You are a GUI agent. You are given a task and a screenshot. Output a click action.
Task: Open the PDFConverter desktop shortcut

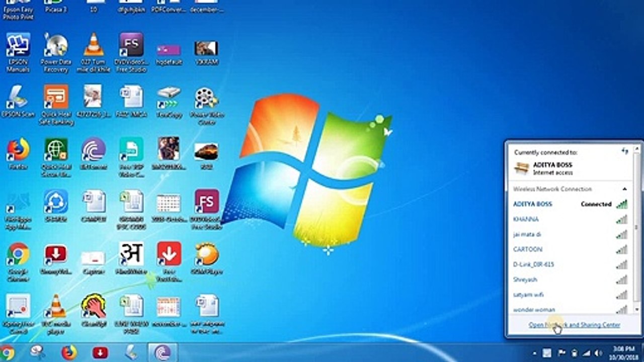click(x=169, y=6)
